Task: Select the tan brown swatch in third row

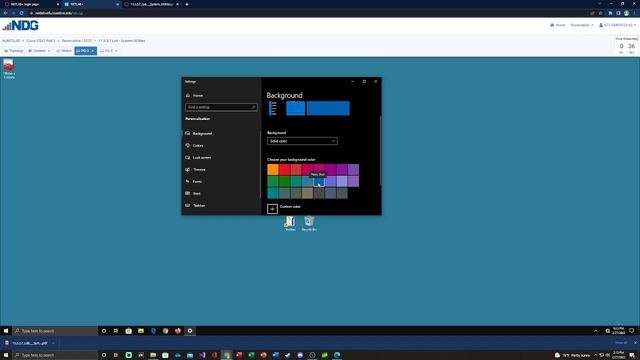Action: 307,193
